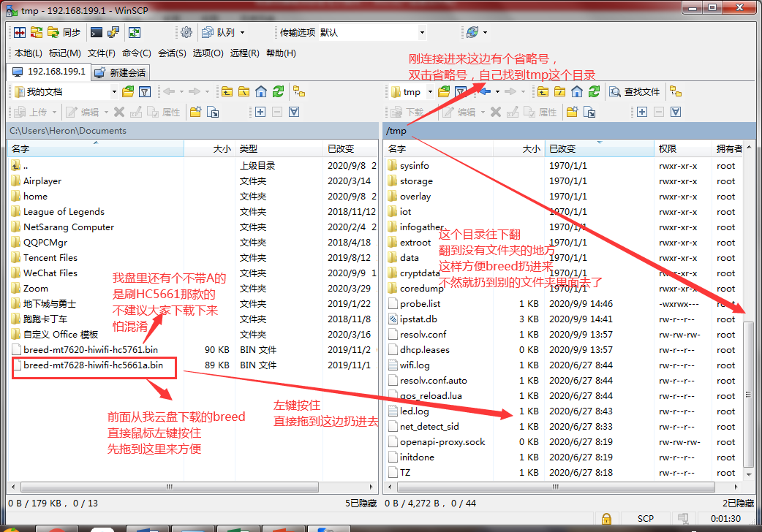
Task: Open the 标记(M) menu
Action: pyautogui.click(x=64, y=53)
